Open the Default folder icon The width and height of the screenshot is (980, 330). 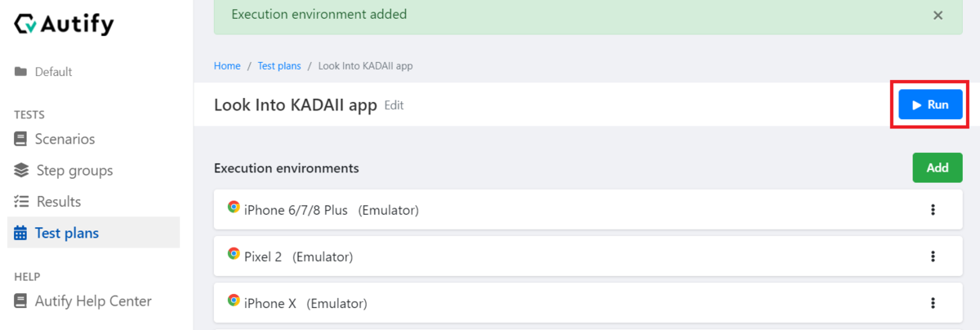[x=20, y=72]
